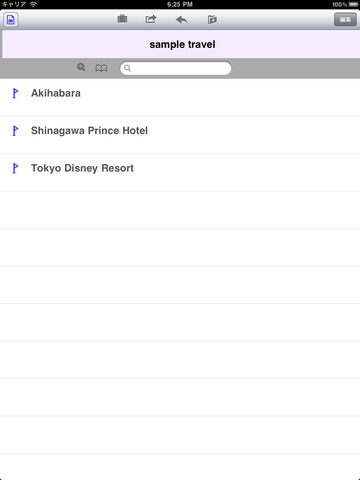Tap the Wi-Fi icon in the status bar
Screen dimensions: 360x480
tap(33, 4)
